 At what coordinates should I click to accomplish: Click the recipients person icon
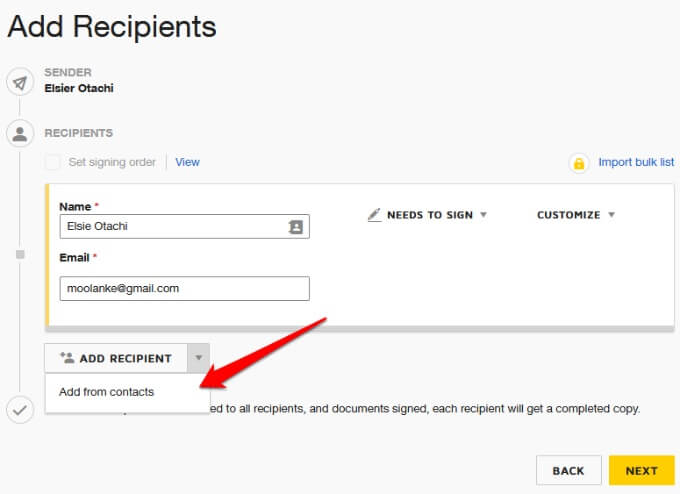point(20,133)
